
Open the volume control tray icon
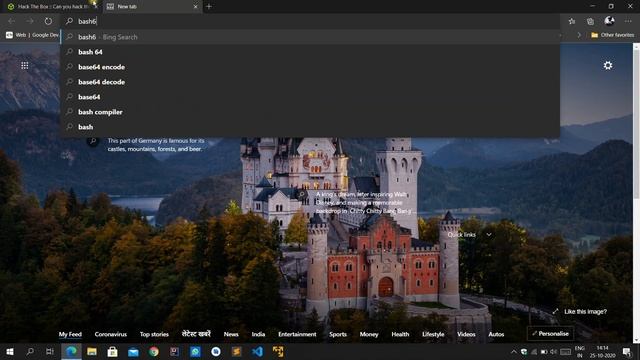(553, 351)
